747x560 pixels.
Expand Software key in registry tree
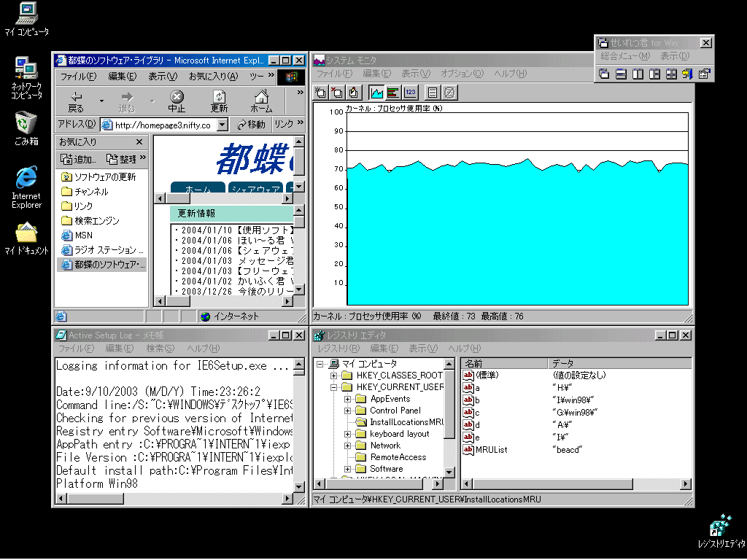point(348,469)
